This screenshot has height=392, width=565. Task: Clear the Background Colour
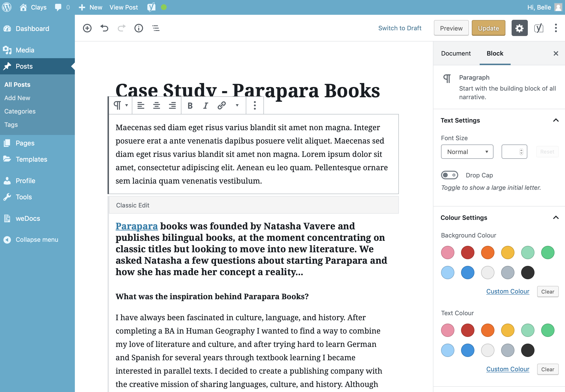pyautogui.click(x=548, y=291)
